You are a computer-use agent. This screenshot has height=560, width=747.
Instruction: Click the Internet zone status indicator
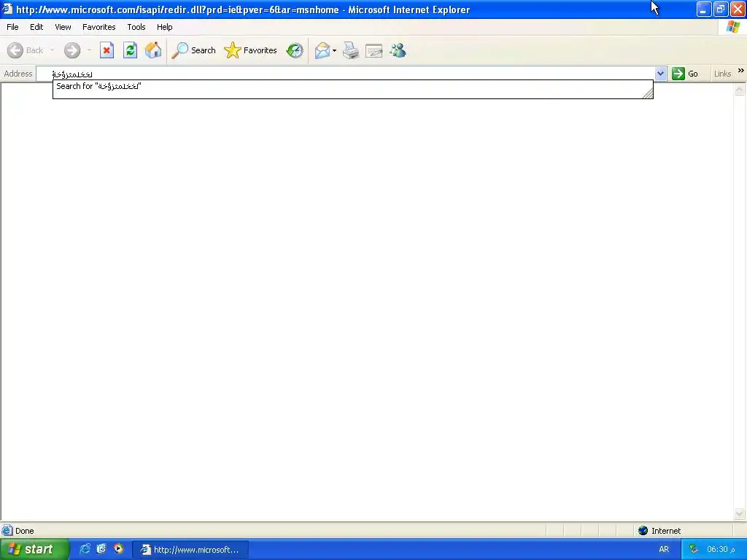click(x=659, y=531)
